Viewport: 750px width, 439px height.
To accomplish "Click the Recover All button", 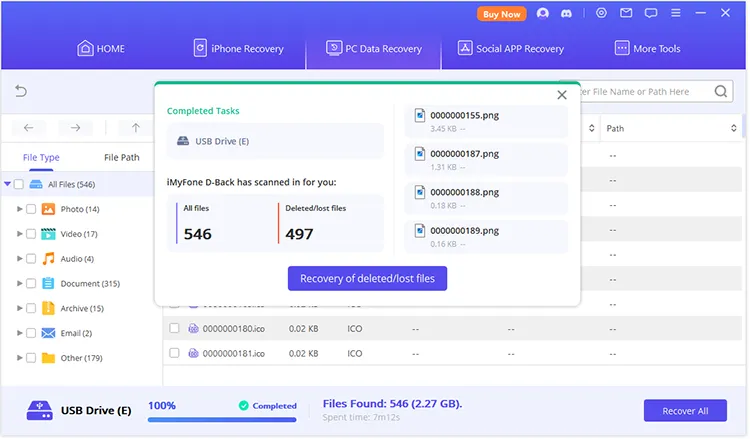I will point(685,411).
